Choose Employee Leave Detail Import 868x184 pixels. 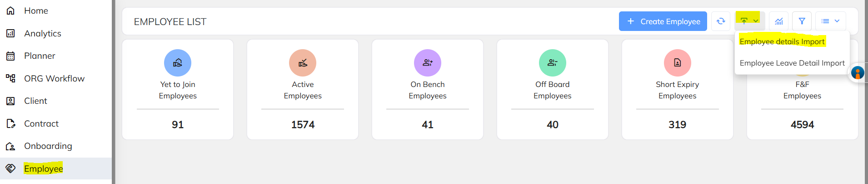[x=792, y=63]
